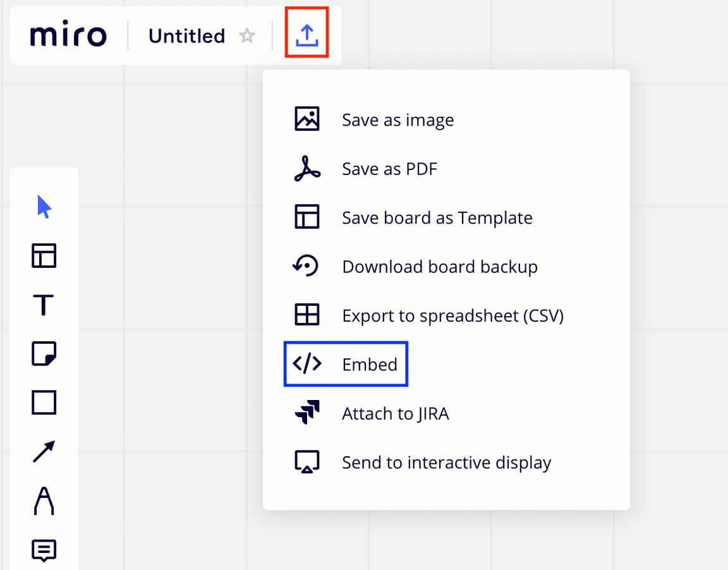This screenshot has width=728, height=570.
Task: Choose Send to interactive display
Action: [x=446, y=463]
